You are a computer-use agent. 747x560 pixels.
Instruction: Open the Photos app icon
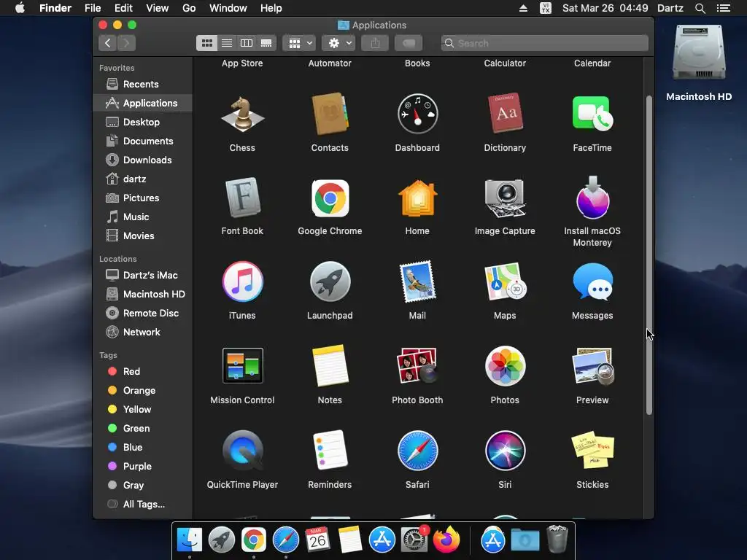(505, 366)
